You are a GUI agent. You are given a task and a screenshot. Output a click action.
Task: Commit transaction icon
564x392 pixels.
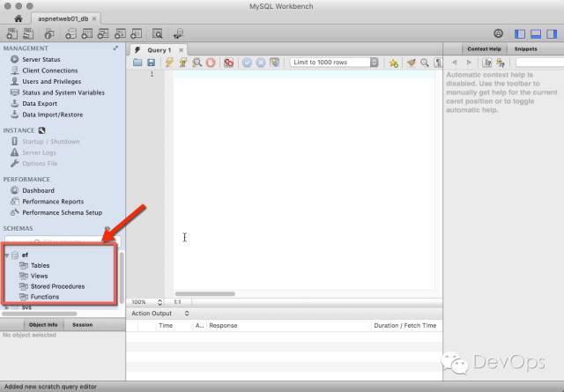(x=247, y=63)
